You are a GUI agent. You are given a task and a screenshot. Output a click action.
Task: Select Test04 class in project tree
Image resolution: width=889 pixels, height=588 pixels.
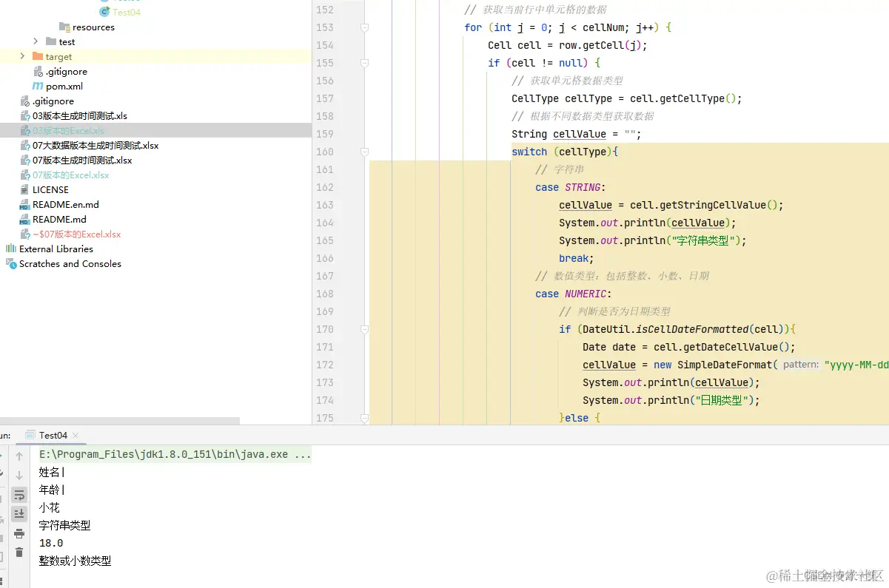[127, 12]
